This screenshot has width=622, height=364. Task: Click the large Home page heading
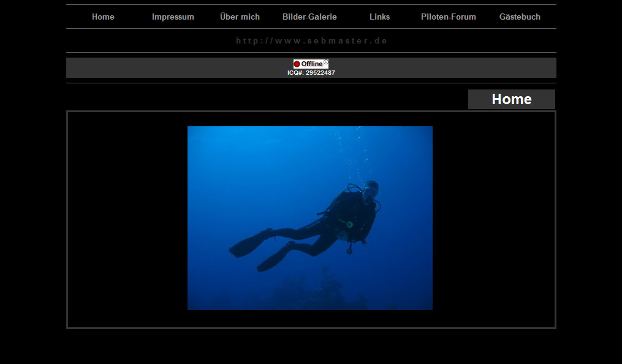511,99
